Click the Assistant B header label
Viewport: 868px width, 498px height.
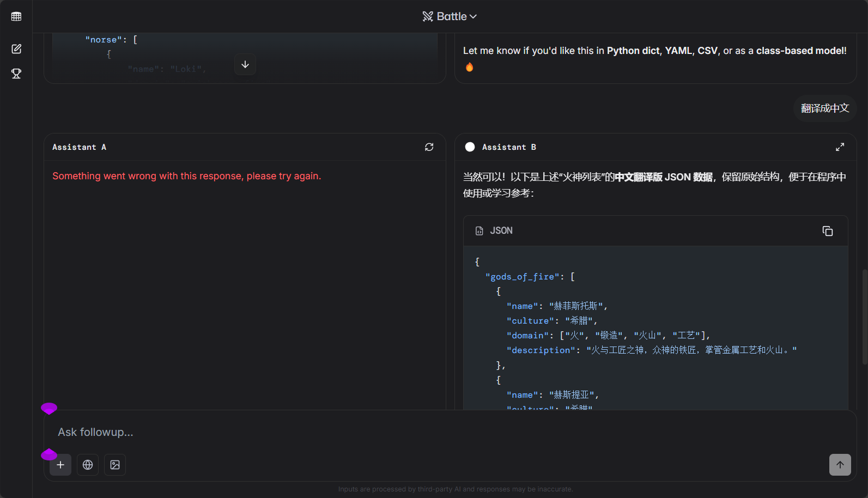(509, 147)
